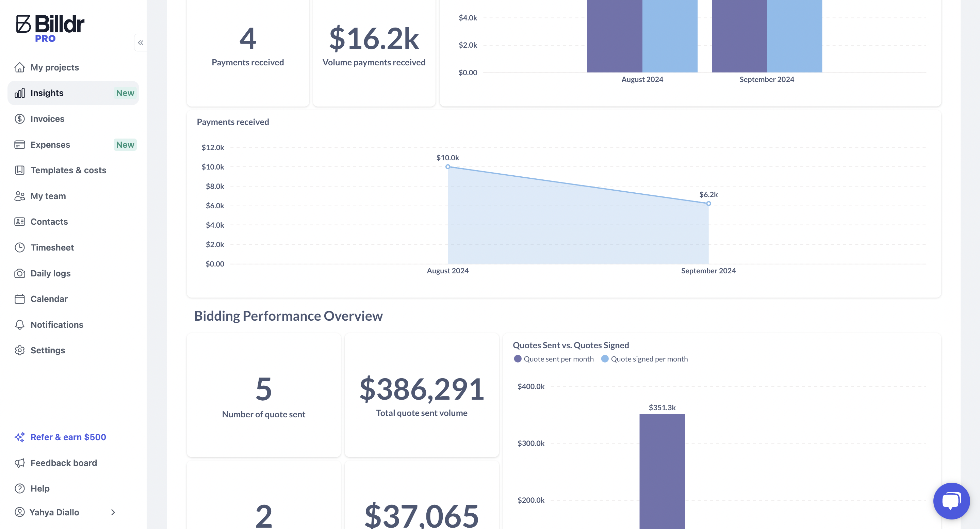
Task: Open My projects home icon
Action: 19,67
